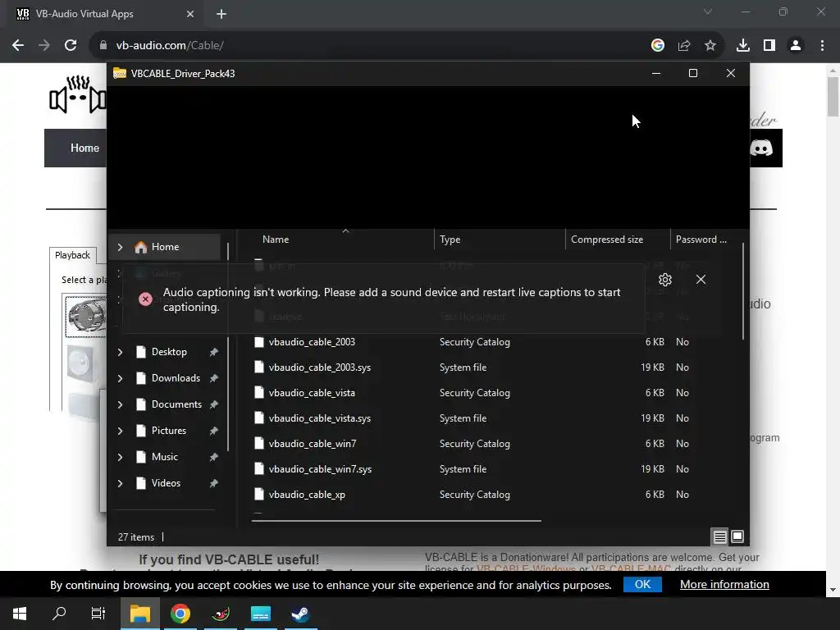Click File Explorer taskbar icon

click(x=139, y=614)
